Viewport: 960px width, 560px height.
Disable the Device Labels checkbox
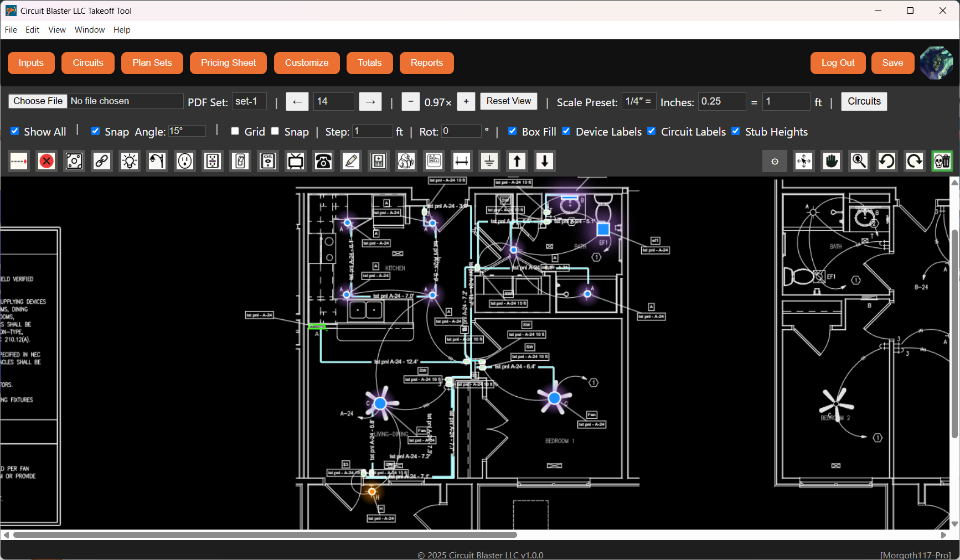pyautogui.click(x=566, y=131)
